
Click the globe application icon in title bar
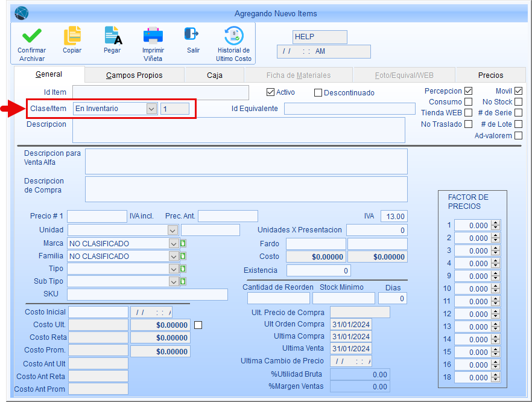[22, 13]
